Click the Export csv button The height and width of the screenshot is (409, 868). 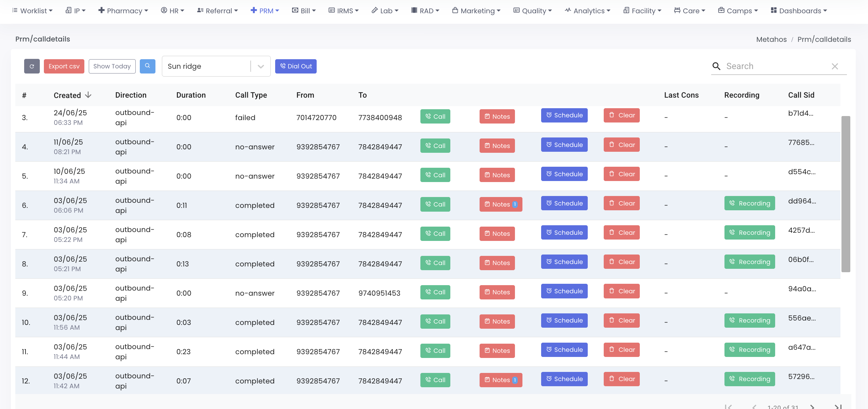point(64,66)
